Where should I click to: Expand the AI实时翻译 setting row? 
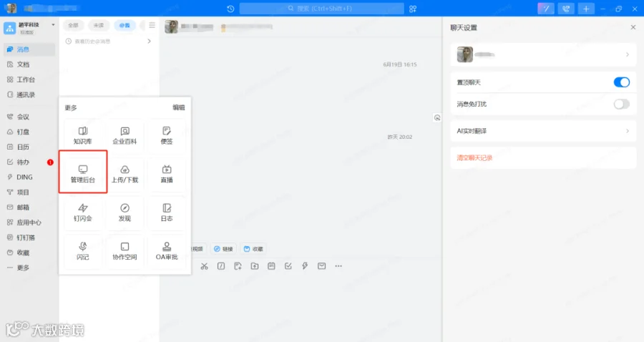tap(543, 131)
